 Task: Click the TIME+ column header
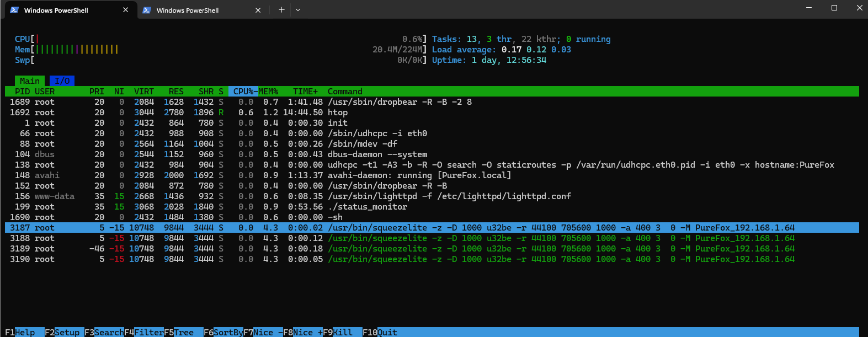305,92
